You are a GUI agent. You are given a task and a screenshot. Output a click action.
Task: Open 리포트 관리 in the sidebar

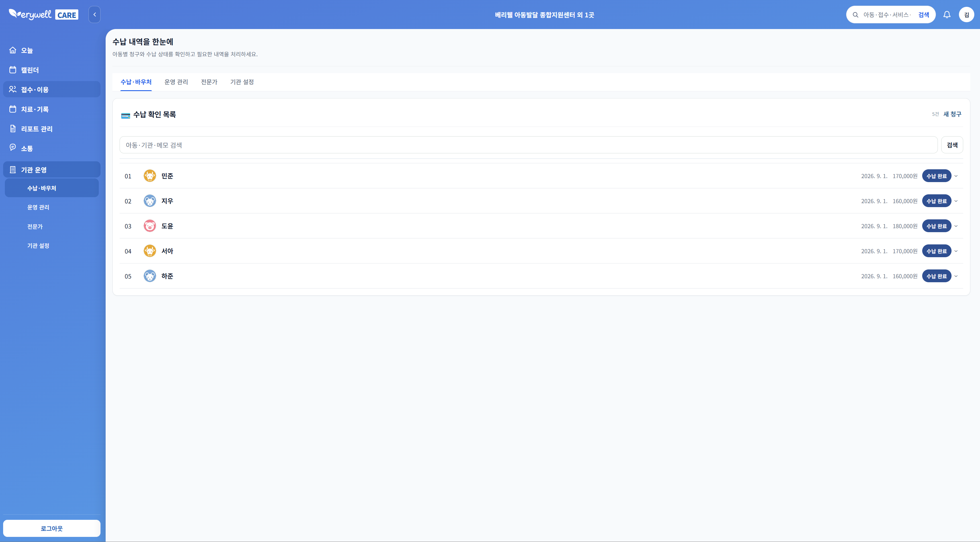pyautogui.click(x=52, y=129)
